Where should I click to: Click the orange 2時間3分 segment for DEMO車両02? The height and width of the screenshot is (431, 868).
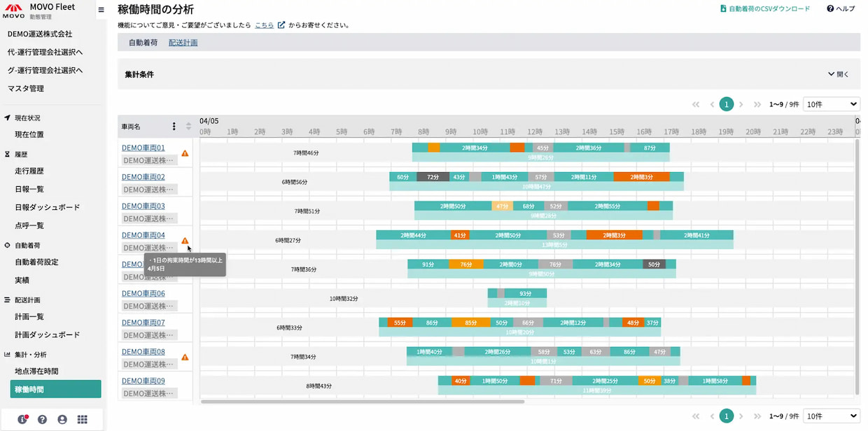click(x=641, y=177)
